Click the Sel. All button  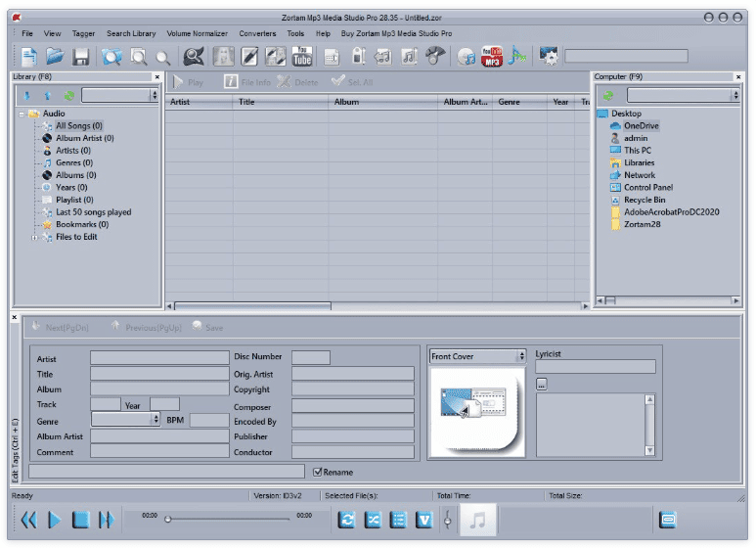click(352, 82)
